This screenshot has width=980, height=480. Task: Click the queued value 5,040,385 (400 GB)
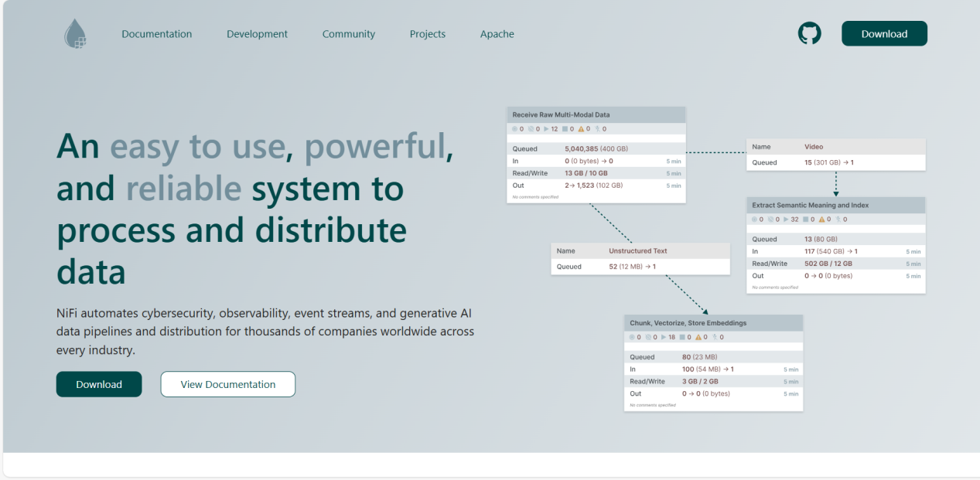pyautogui.click(x=596, y=148)
